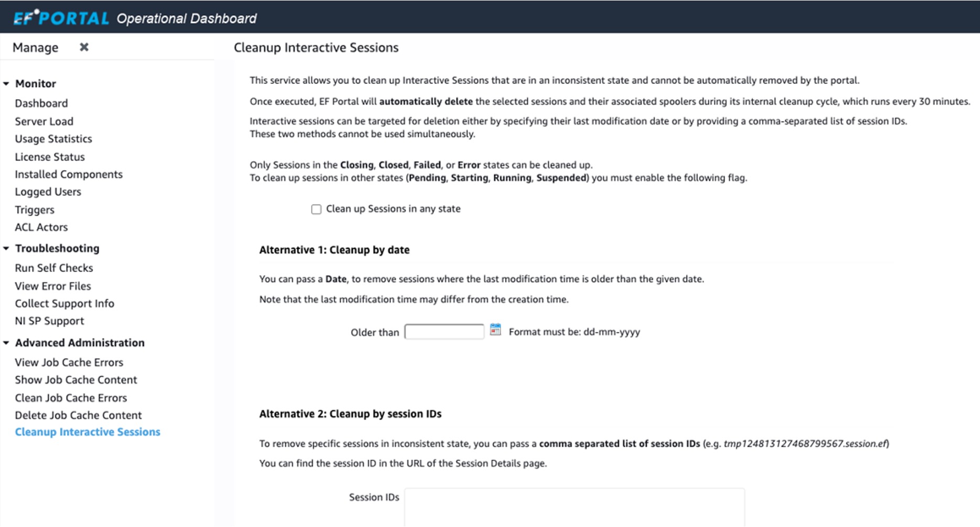Select Run Self Checks
Screen dimensions: 980x527
click(x=54, y=268)
